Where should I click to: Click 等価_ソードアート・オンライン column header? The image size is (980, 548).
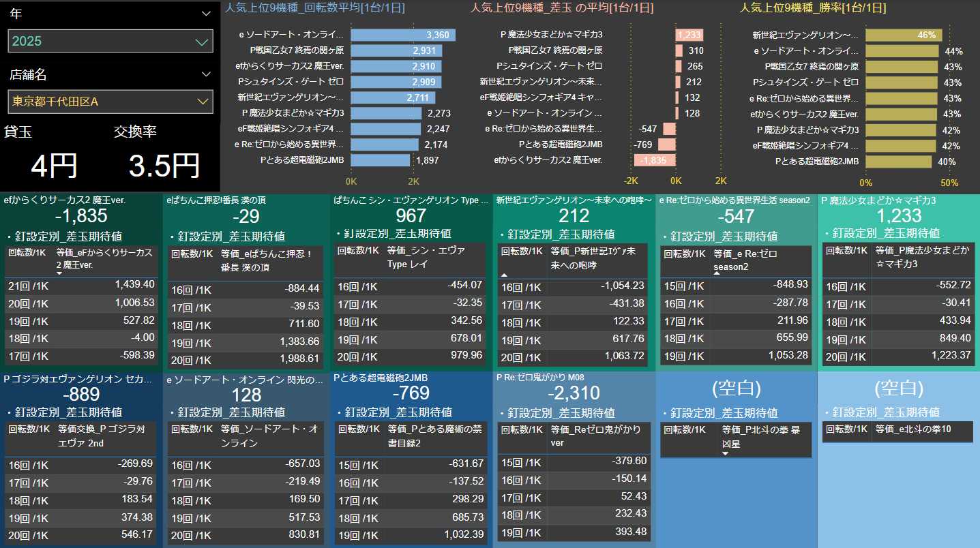(270, 436)
